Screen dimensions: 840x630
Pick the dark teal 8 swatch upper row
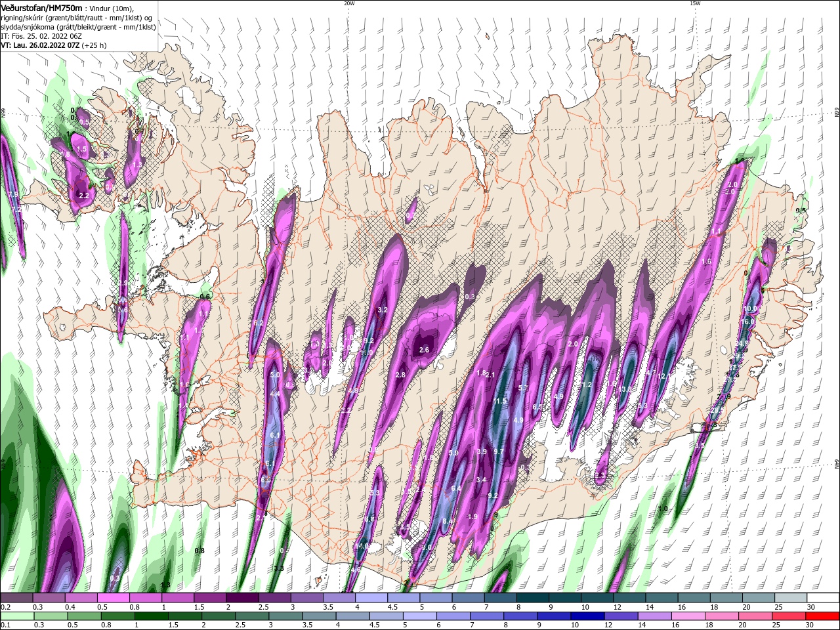click(533, 598)
